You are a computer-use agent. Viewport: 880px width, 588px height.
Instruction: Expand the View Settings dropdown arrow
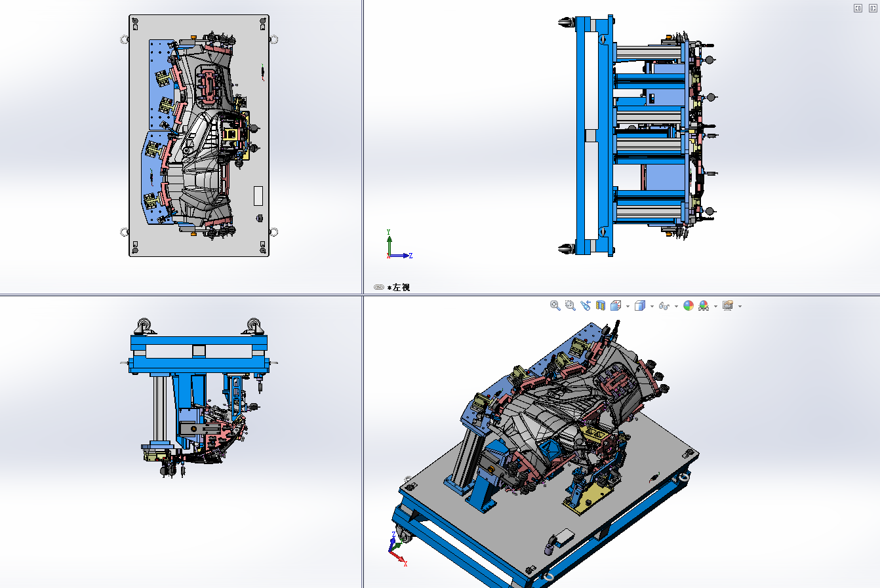[x=739, y=306]
